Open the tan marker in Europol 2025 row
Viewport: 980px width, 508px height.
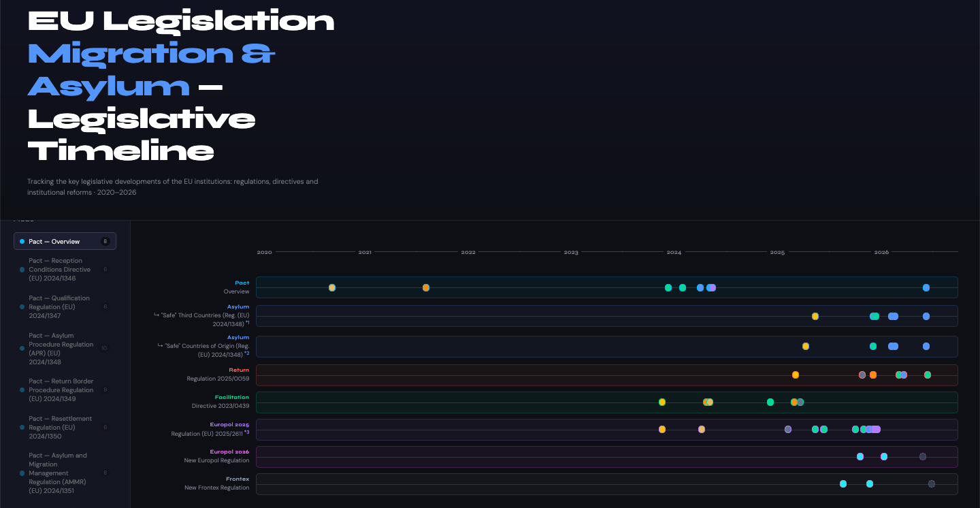point(702,429)
